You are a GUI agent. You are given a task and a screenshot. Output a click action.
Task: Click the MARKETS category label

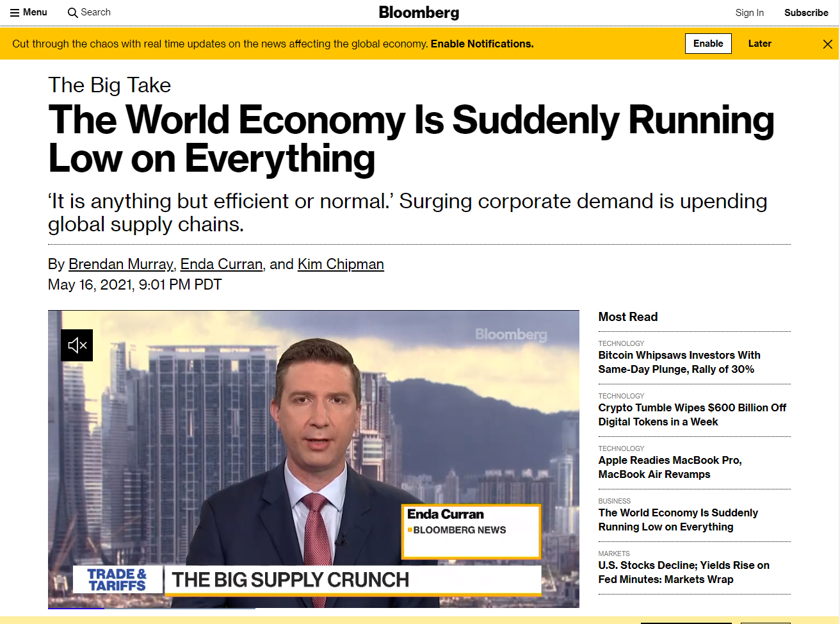click(x=614, y=554)
